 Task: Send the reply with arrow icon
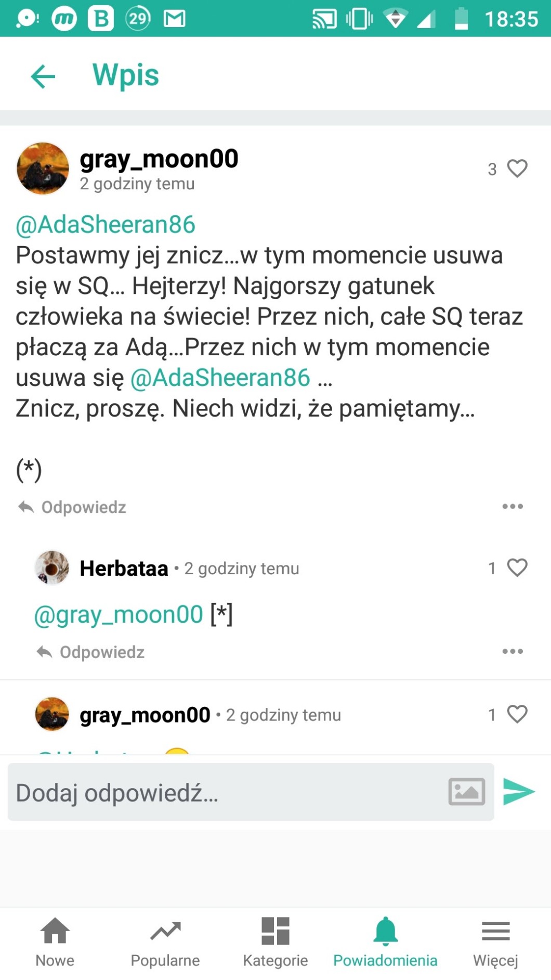point(519,792)
